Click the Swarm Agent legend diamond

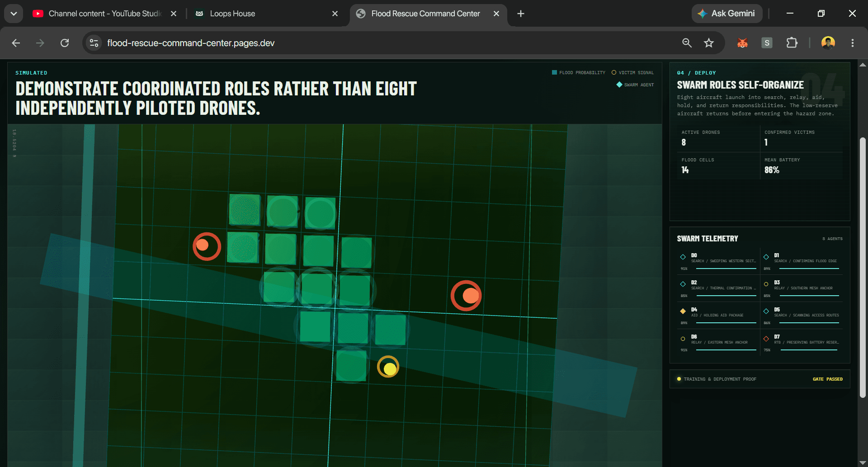pos(619,85)
